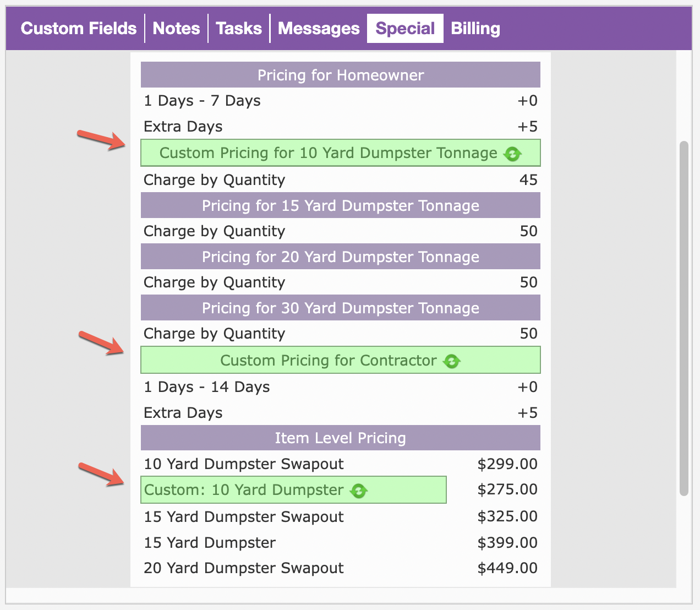Go to the Tasks tab

(239, 29)
